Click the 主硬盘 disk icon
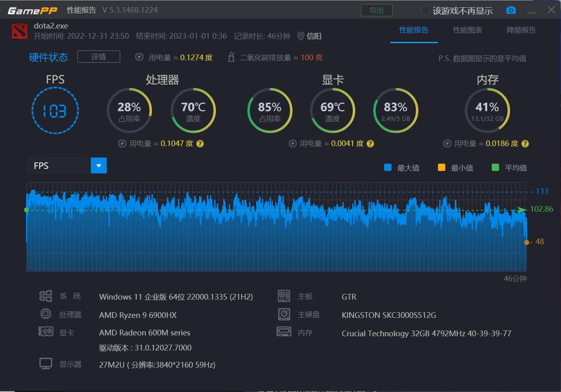 284,314
